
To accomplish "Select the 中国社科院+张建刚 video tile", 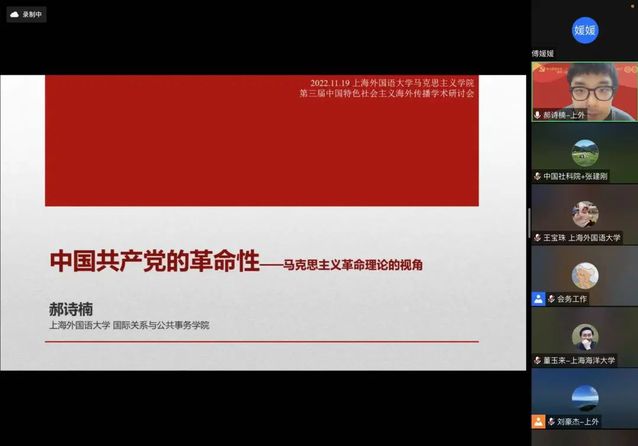I will [x=584, y=150].
